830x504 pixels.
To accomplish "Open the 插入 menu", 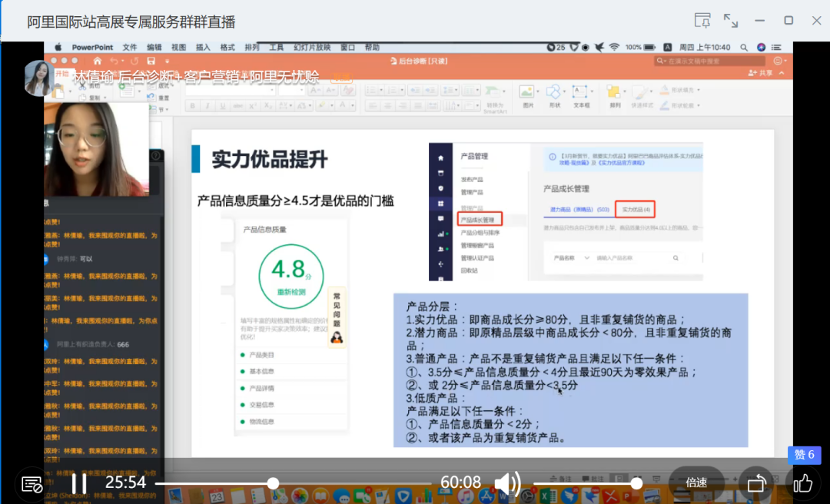I will [x=203, y=48].
